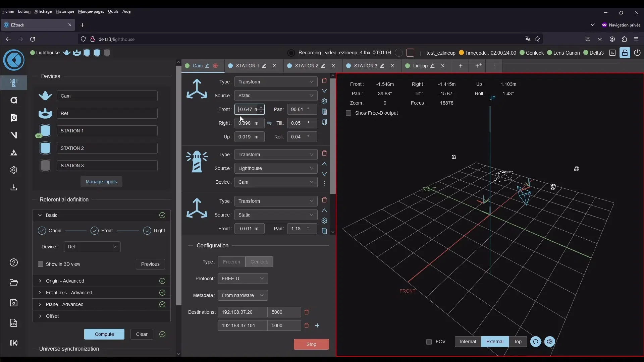644x362 pixels.
Task: Click the red Stop button
Action: (311, 344)
